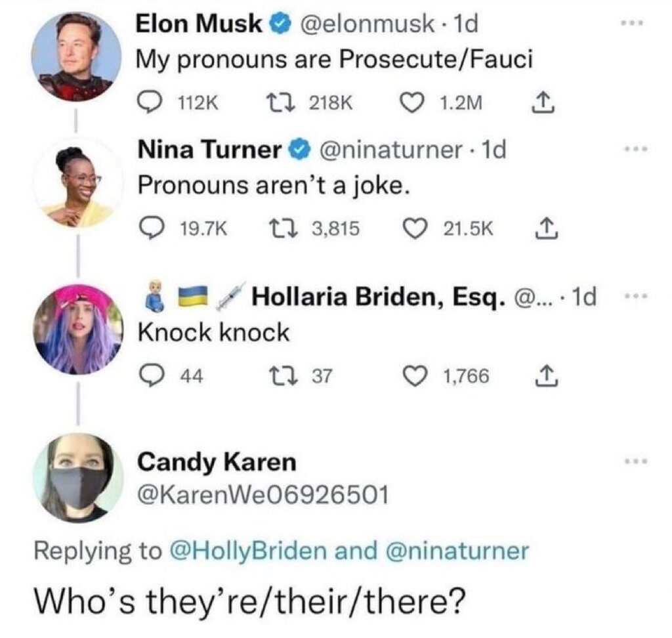Image resolution: width=672 pixels, height=638 pixels.
Task: Open more options on Elon Musk's tweet
Action: 633,23
